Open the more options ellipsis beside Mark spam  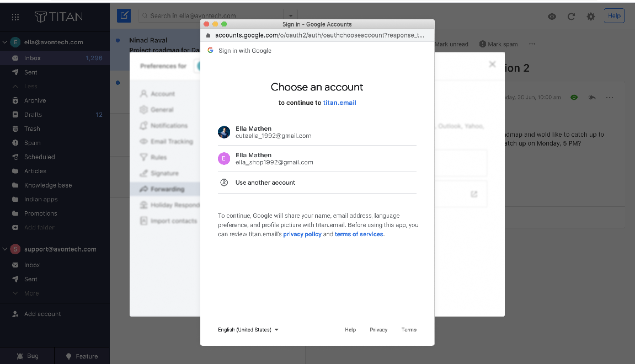pos(532,44)
